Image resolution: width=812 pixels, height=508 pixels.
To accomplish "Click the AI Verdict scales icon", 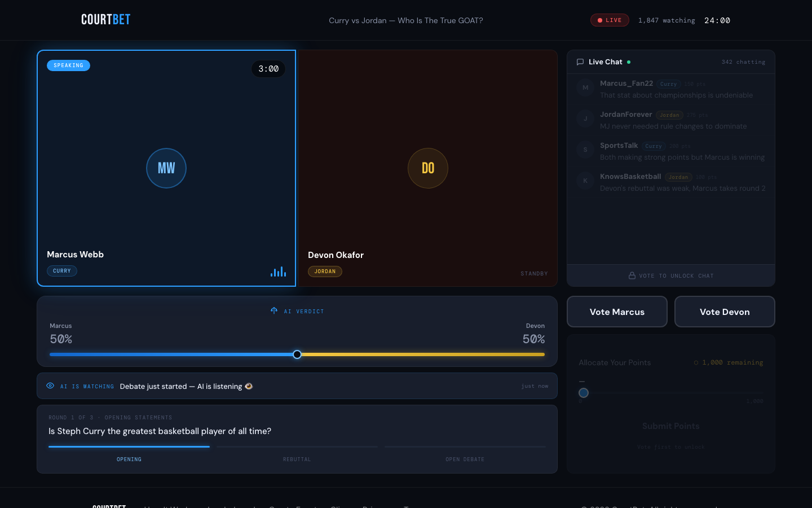I will coord(274,311).
